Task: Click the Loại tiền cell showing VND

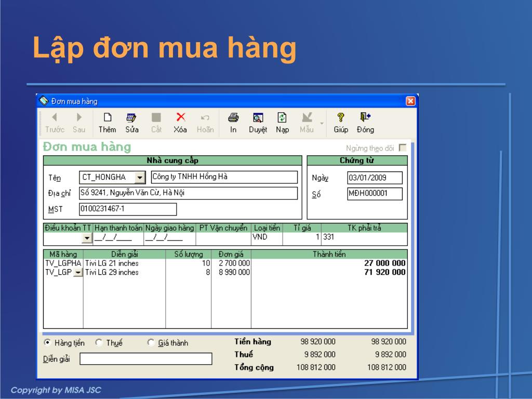Action: pos(267,238)
